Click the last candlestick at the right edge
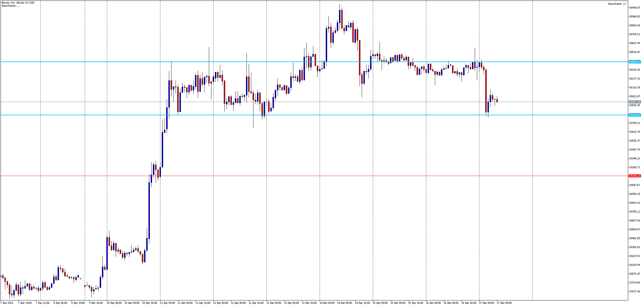This screenshot has height=306, width=644. [497, 101]
